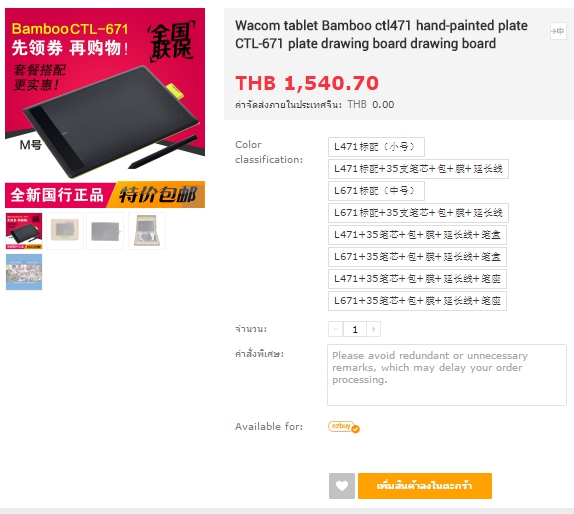This screenshot has width=574, height=514.
Task: Focus the special remarks text area
Action: tap(447, 375)
